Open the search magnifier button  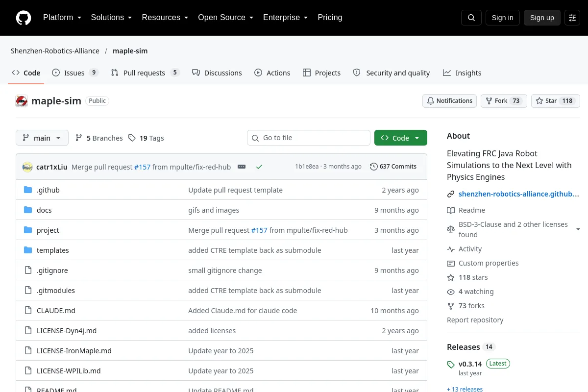(x=471, y=18)
